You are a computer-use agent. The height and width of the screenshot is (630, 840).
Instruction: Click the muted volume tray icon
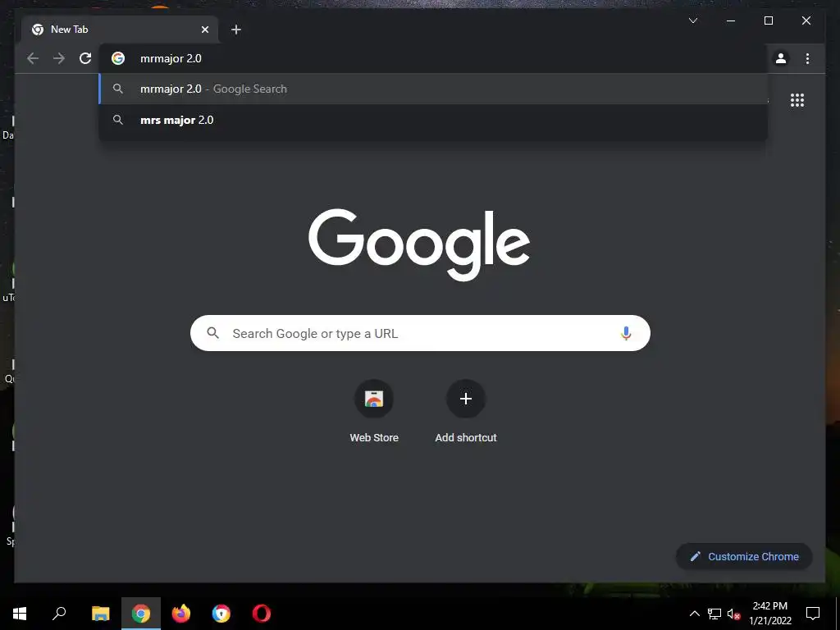click(x=733, y=614)
